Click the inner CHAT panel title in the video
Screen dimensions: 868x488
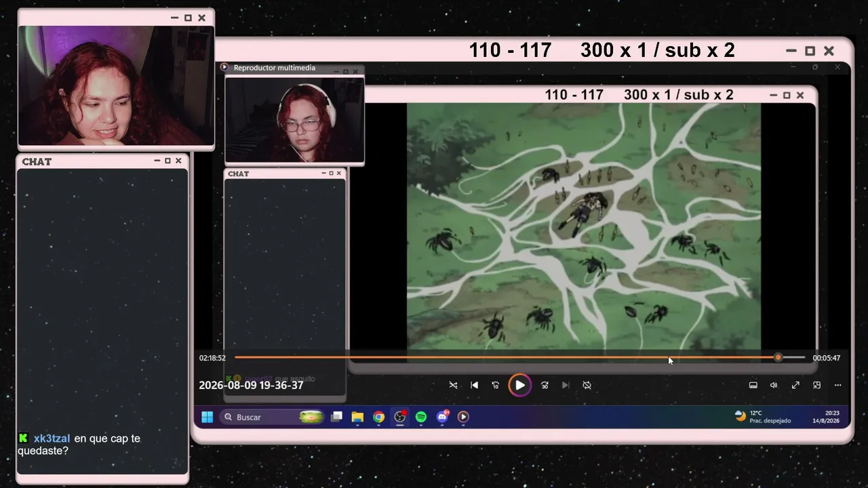238,174
